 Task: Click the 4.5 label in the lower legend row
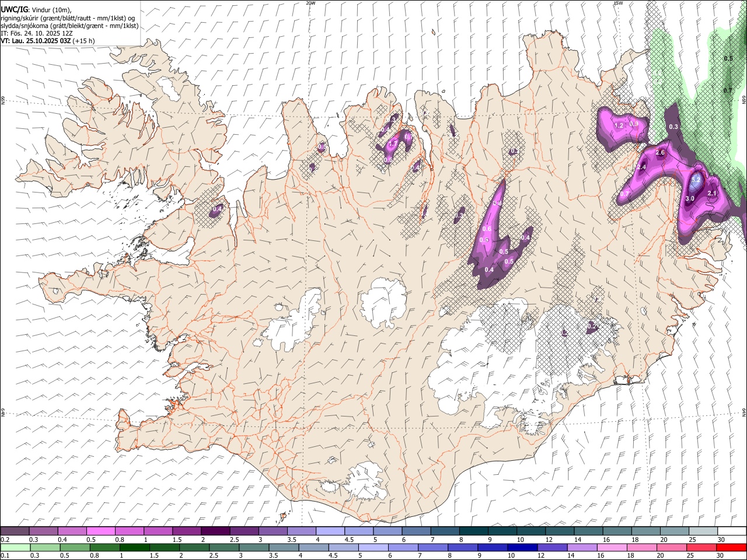(x=333, y=556)
